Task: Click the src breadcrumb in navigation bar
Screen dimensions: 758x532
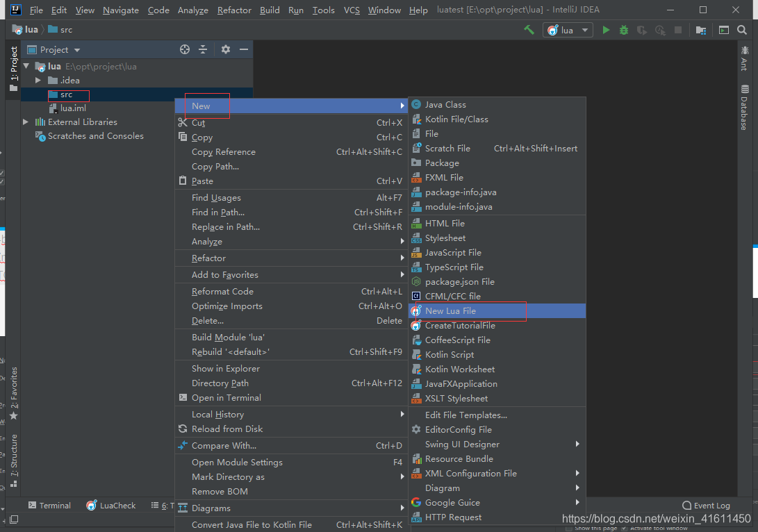Action: pyautogui.click(x=60, y=29)
